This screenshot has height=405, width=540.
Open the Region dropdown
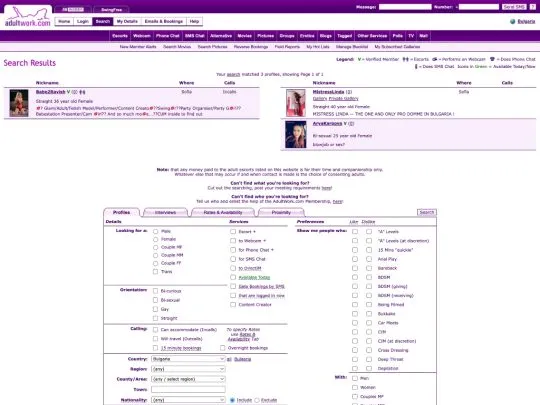pyautogui.click(x=188, y=369)
